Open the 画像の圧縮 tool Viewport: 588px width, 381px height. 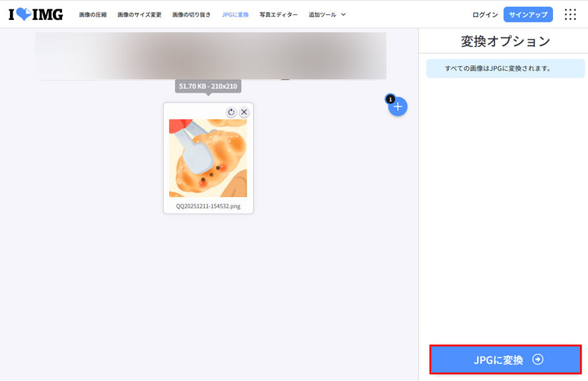pyautogui.click(x=92, y=15)
